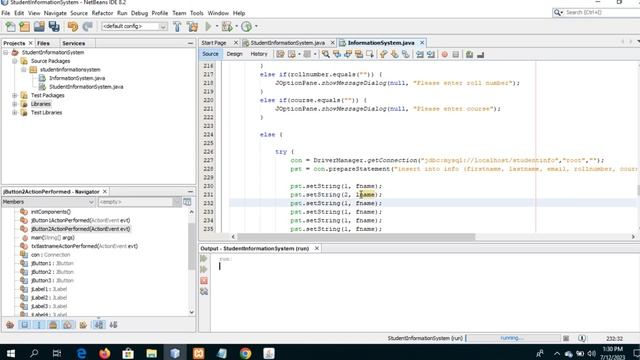Image resolution: width=640 pixels, height=360 pixels.
Task: Click the Shift Line Left icon
Action: [x=420, y=54]
